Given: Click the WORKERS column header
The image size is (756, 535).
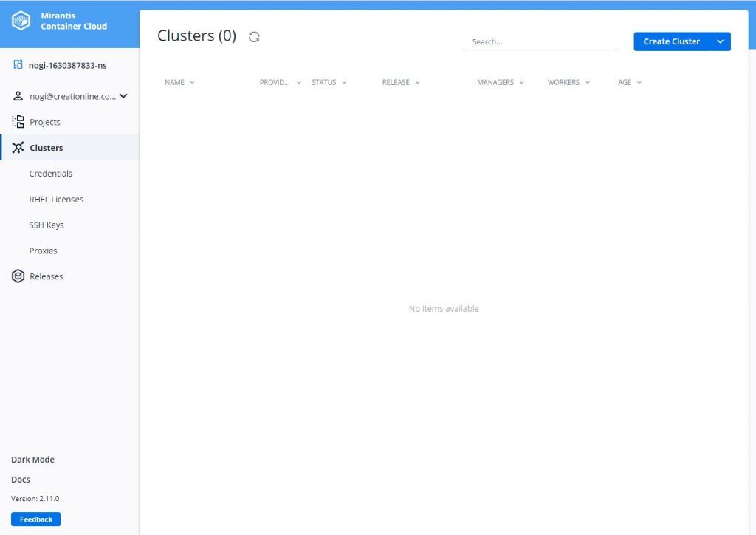Looking at the screenshot, I should point(563,83).
